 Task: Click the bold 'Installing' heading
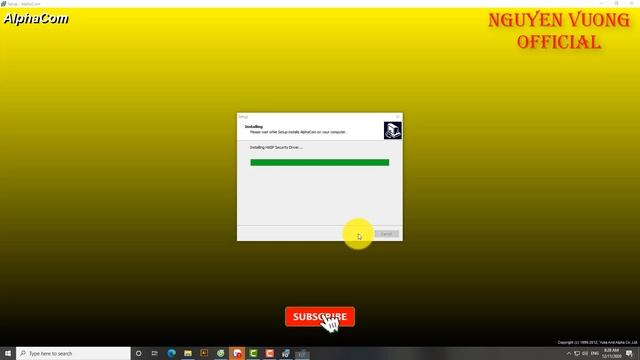(254, 127)
